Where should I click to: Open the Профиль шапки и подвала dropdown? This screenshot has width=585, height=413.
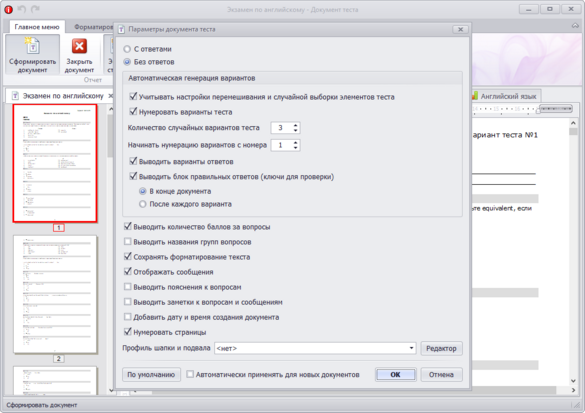tap(411, 348)
